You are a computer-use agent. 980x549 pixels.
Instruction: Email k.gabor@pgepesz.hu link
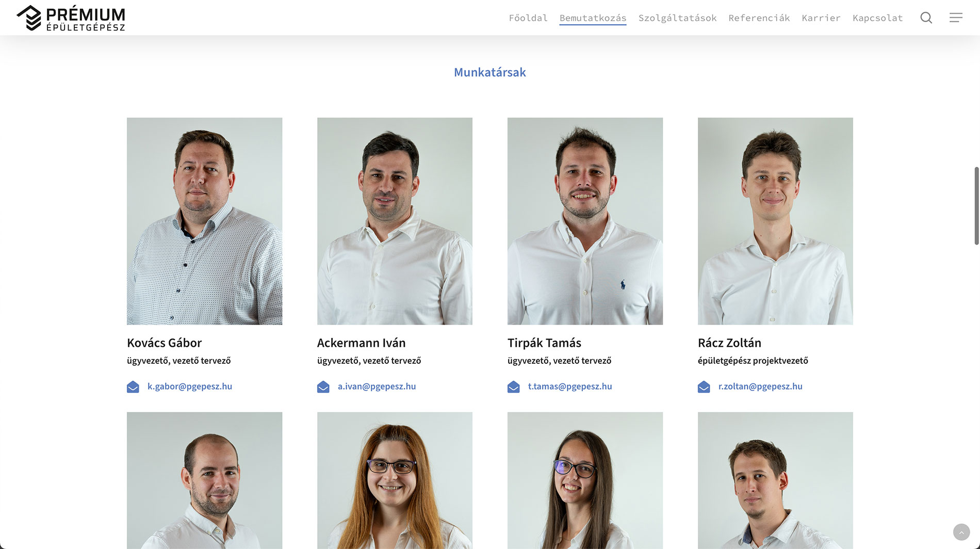190,386
